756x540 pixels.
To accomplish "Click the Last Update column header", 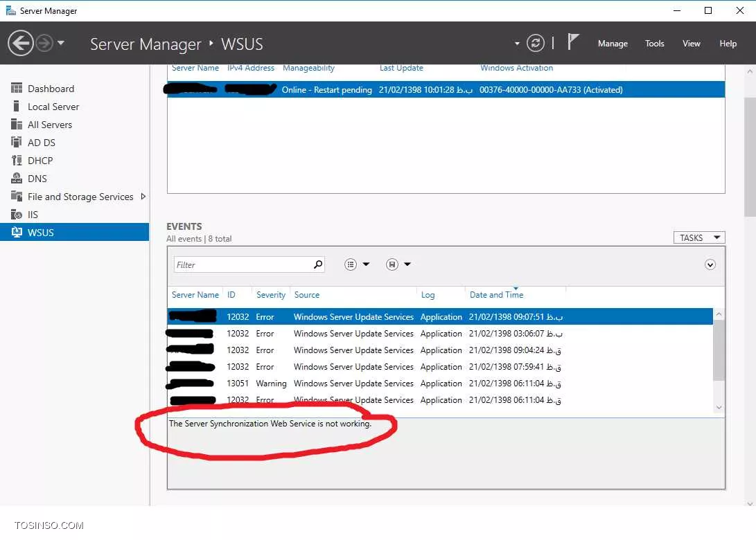I will tap(401, 68).
